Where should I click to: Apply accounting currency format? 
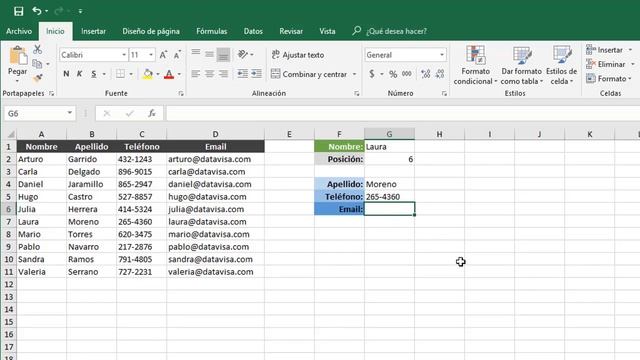coord(371,74)
